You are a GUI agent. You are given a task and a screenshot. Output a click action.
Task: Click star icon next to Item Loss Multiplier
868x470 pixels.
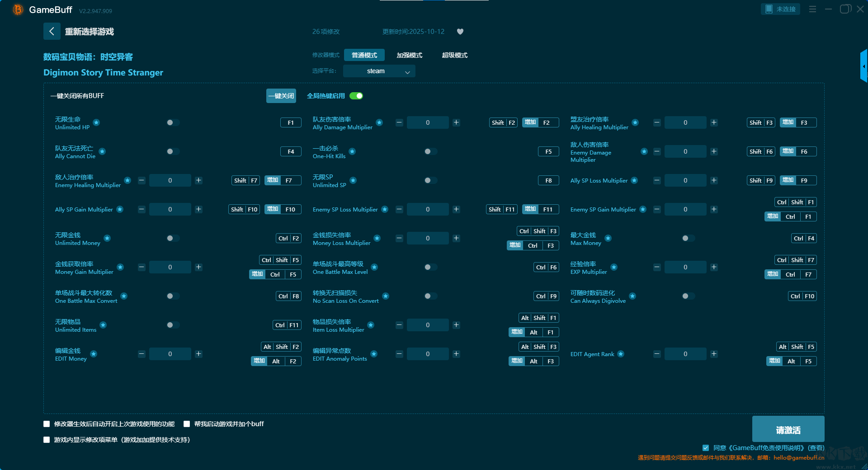pos(371,325)
